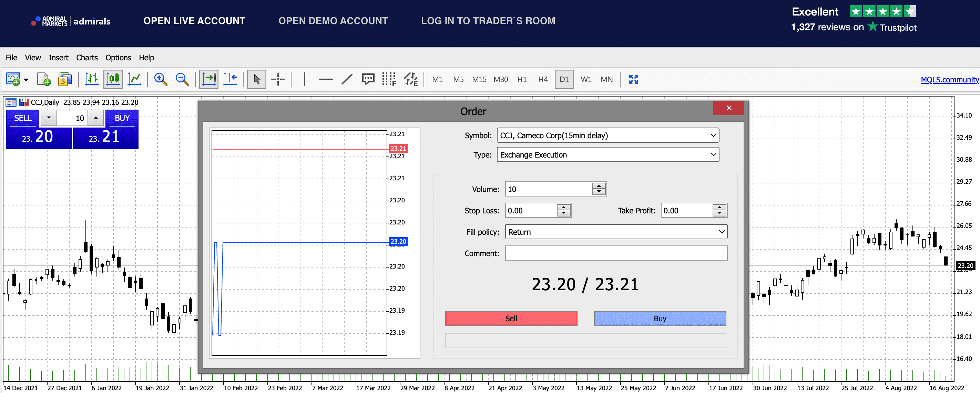Select the cursor arrow tool
The width and height of the screenshot is (980, 393).
[x=257, y=79]
